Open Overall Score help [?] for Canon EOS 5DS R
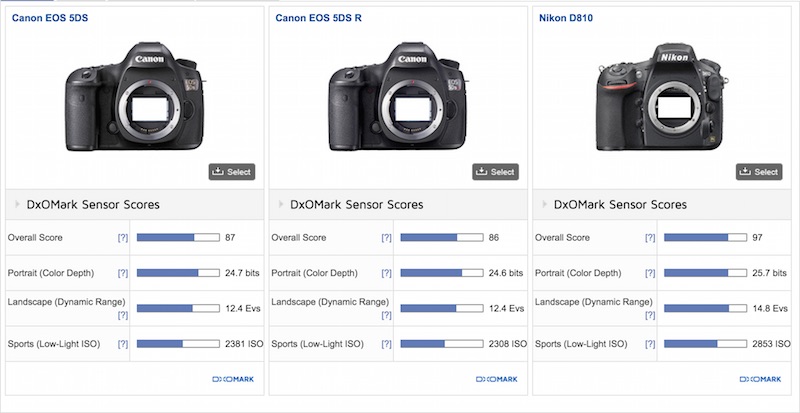800x413 pixels. coord(387,237)
